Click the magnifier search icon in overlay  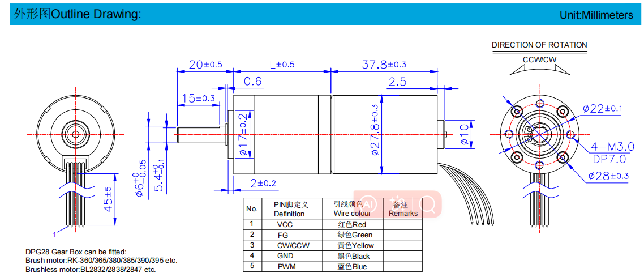(x=428, y=203)
